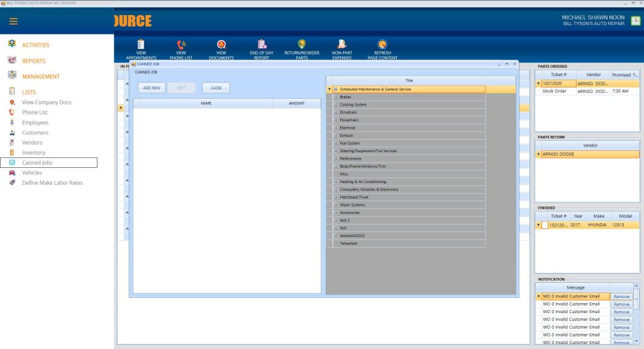Open the Reports menu section
This screenshot has width=644, height=349.
[x=34, y=61]
